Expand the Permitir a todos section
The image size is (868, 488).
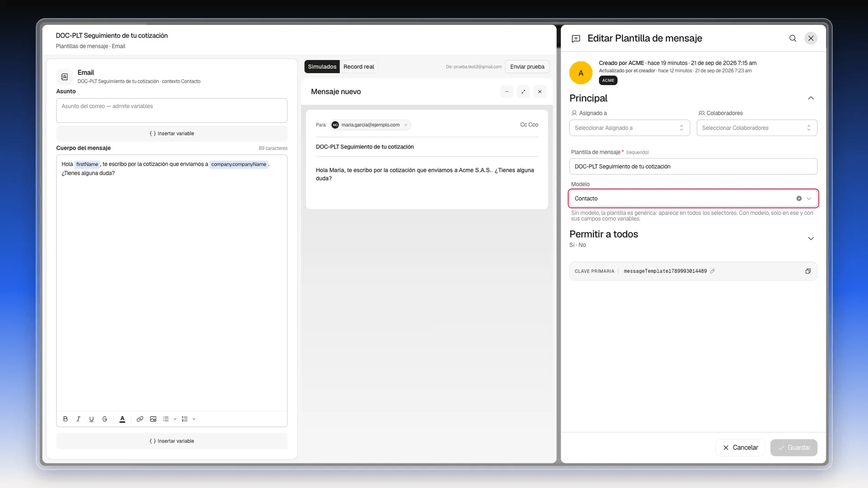pos(811,239)
